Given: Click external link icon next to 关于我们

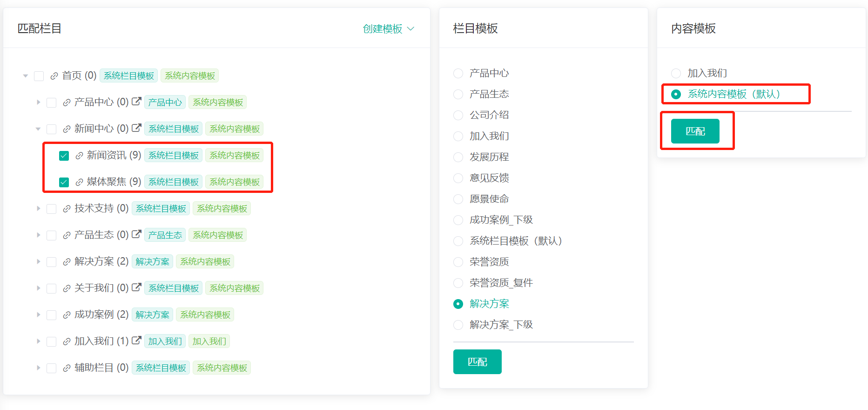Looking at the screenshot, I should [x=136, y=287].
